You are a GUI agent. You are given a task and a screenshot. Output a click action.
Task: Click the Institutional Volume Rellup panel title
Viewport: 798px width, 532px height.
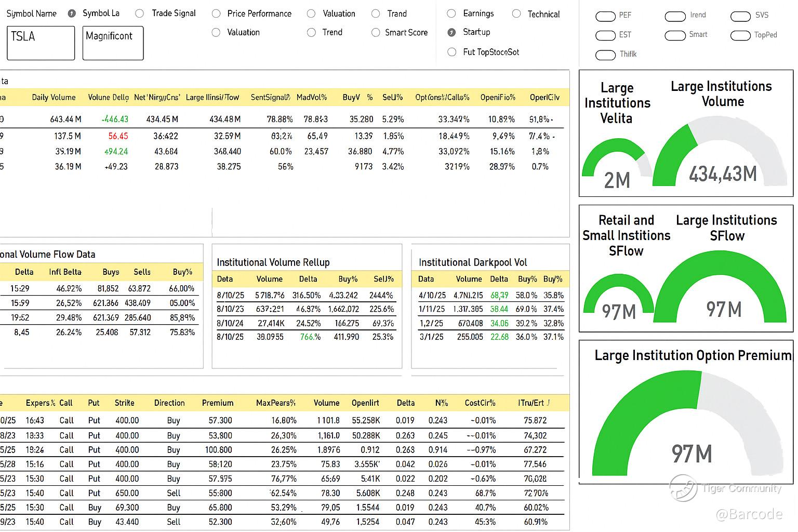tap(273, 262)
